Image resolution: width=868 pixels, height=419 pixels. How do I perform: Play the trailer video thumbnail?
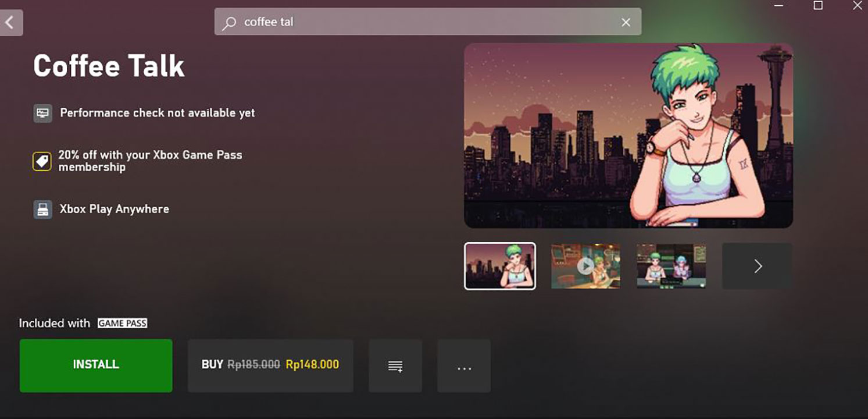click(x=585, y=266)
